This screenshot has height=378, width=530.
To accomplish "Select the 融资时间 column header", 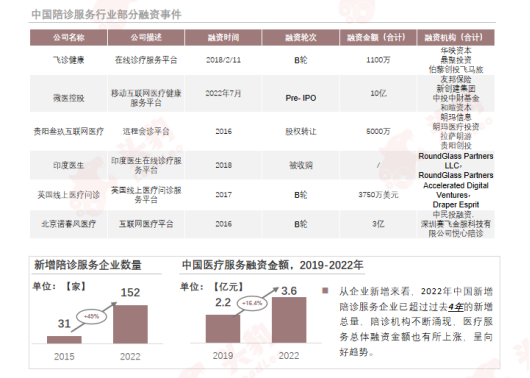I will coord(223,38).
